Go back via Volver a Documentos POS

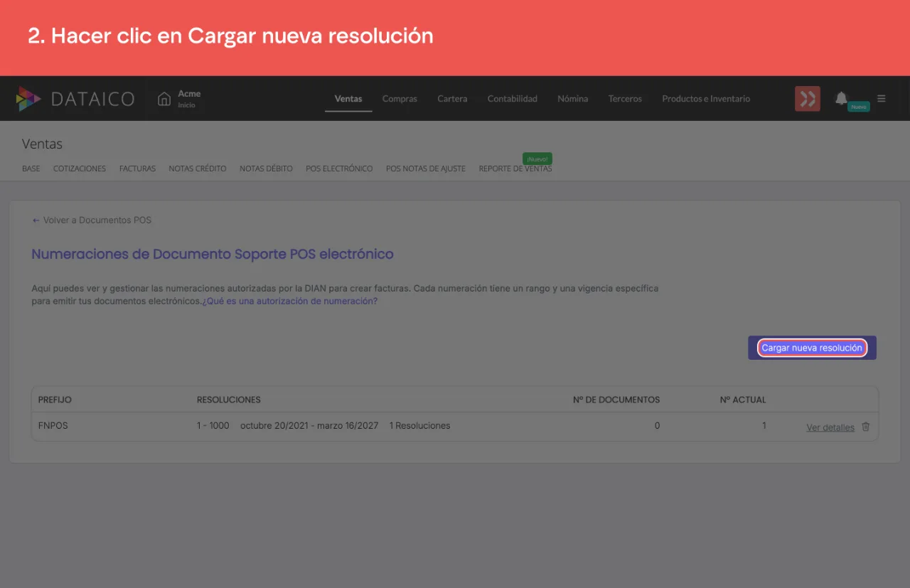pos(92,220)
